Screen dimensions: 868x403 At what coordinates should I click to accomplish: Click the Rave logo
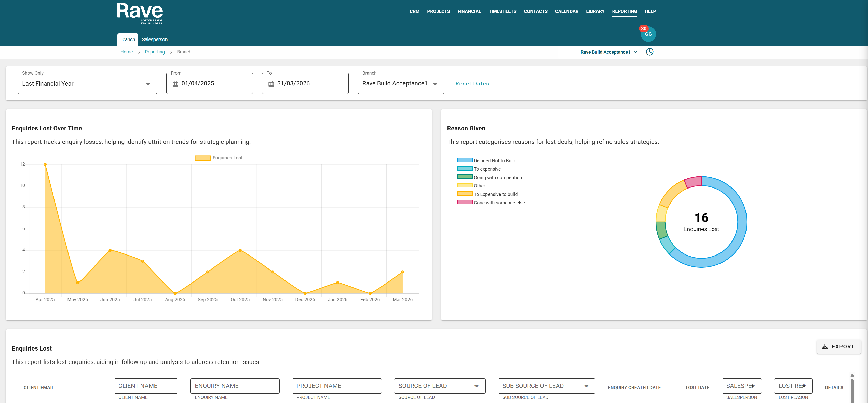(x=140, y=14)
